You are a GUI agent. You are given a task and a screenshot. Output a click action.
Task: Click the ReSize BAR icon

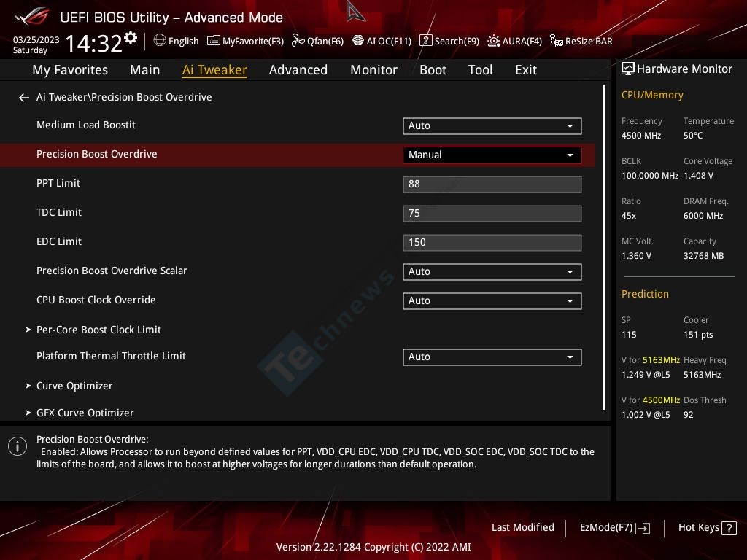[556, 41]
